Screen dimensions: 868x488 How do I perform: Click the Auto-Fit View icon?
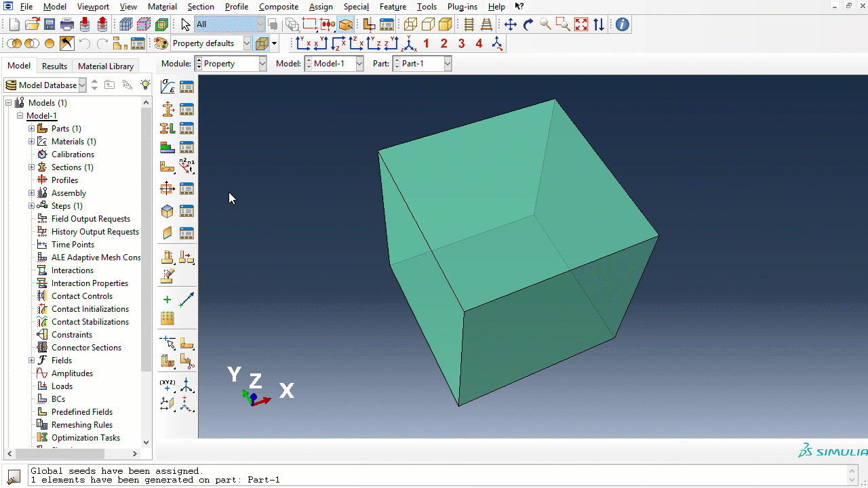point(581,24)
